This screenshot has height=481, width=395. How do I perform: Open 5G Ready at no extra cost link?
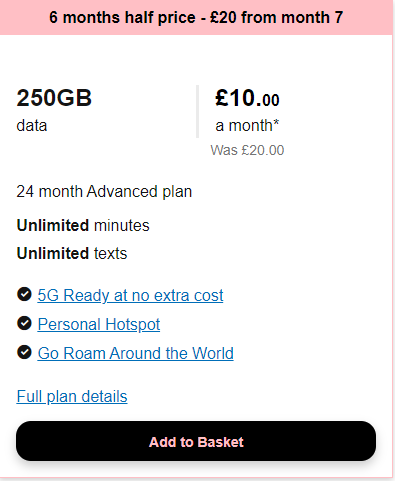(130, 295)
